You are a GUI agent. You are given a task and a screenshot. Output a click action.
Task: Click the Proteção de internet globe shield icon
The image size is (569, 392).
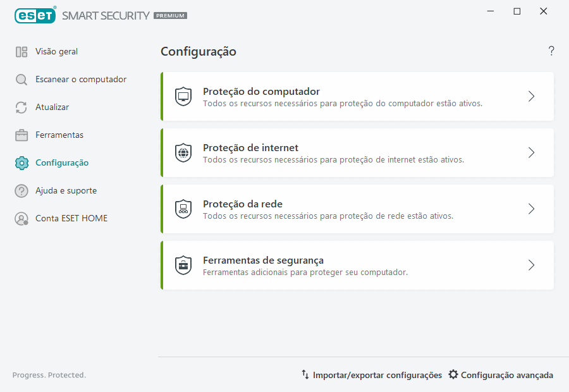(x=183, y=152)
